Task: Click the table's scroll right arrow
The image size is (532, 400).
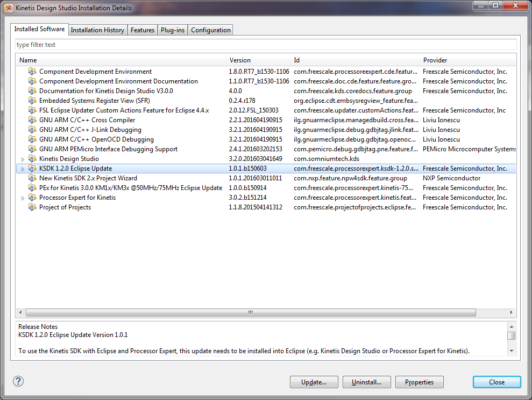Action: pyautogui.click(x=512, y=312)
